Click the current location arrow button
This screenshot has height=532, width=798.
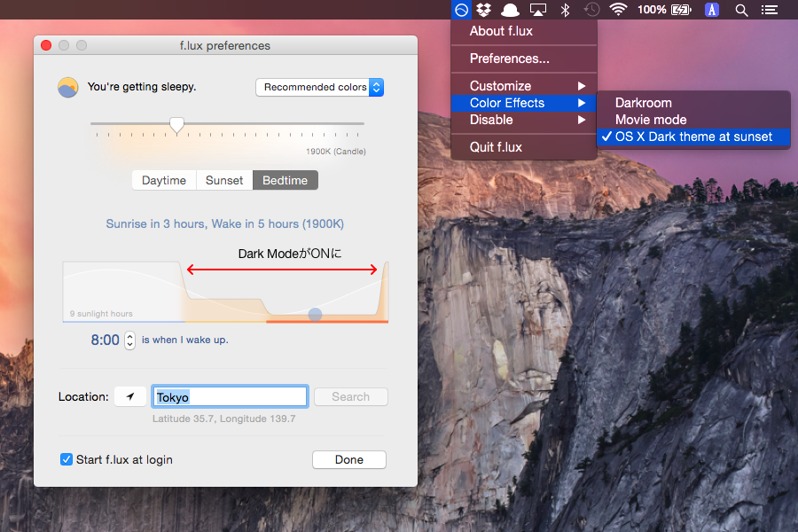(130, 396)
